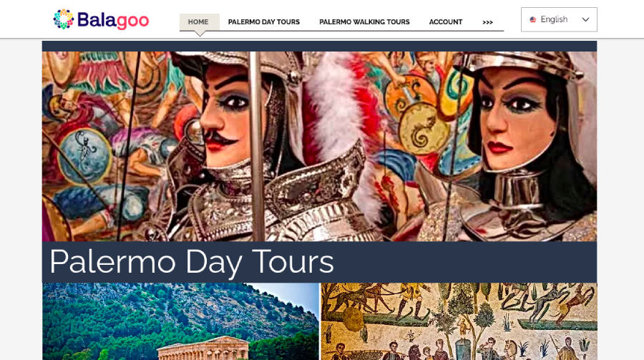Click the triangle pointer under HOME tab
This screenshot has width=644, height=360.
pyautogui.click(x=200, y=34)
